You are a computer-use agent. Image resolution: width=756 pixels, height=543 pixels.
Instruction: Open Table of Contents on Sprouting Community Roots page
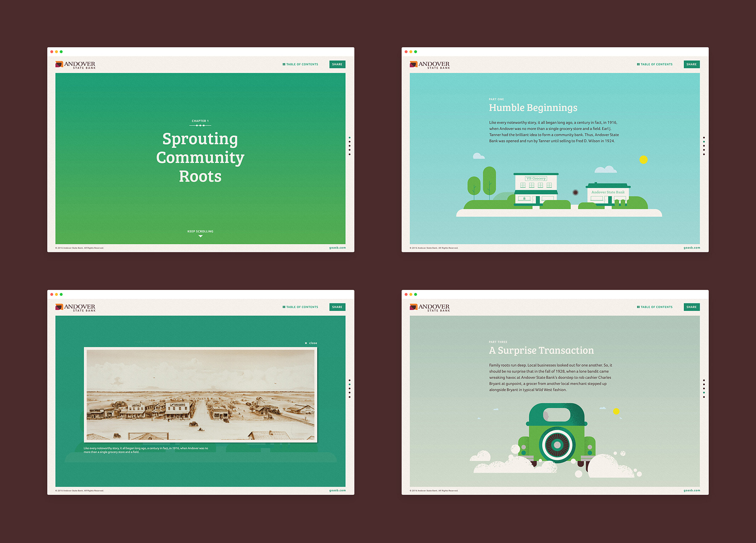(x=300, y=65)
